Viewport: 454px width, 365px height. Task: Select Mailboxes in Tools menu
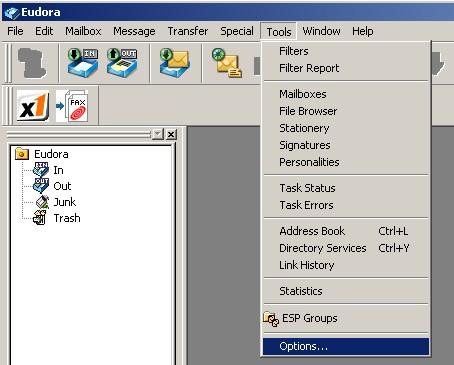(x=346, y=94)
